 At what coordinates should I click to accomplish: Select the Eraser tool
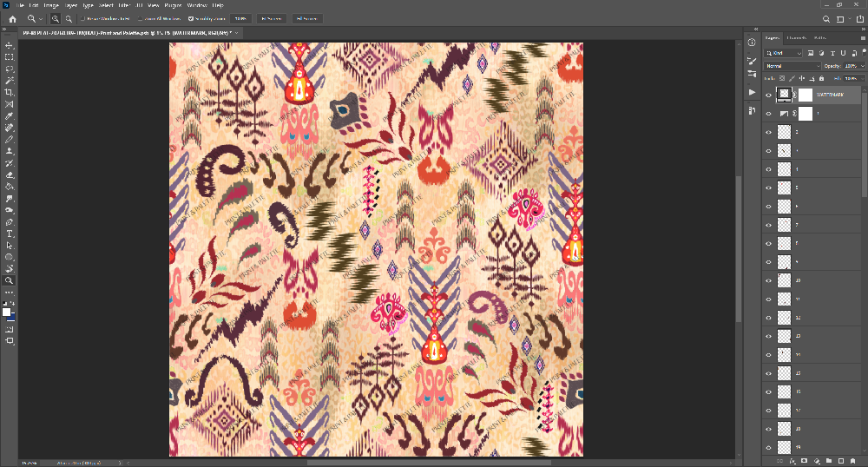tap(10, 174)
